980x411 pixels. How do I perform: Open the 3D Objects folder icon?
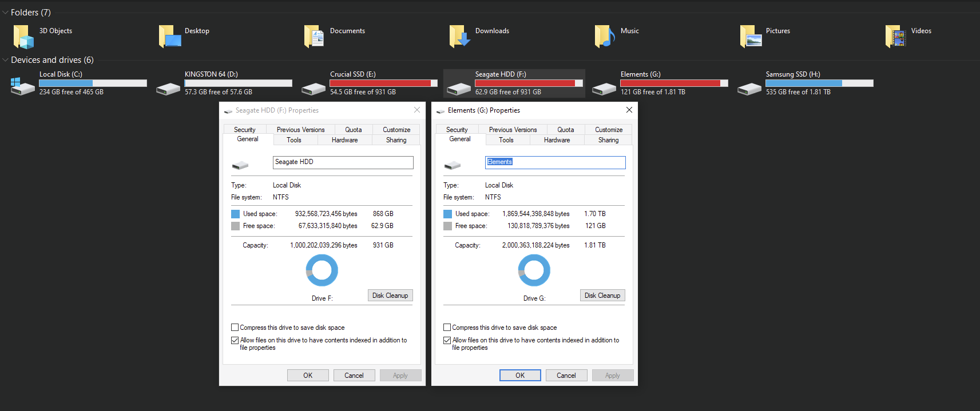click(x=23, y=37)
